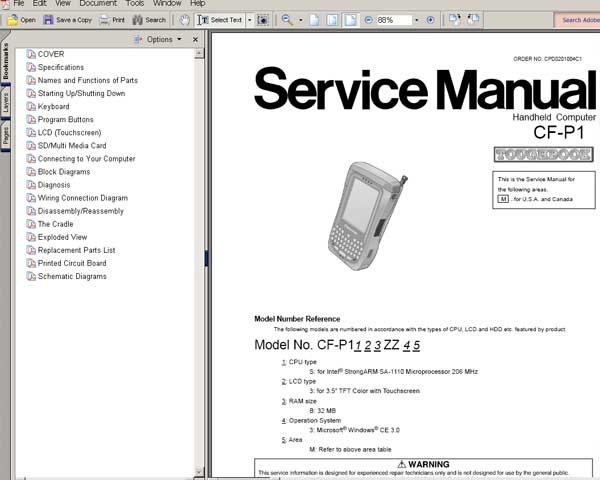Set view to Fit Width icon
Viewport: 600px width, 480px height.
click(x=350, y=20)
